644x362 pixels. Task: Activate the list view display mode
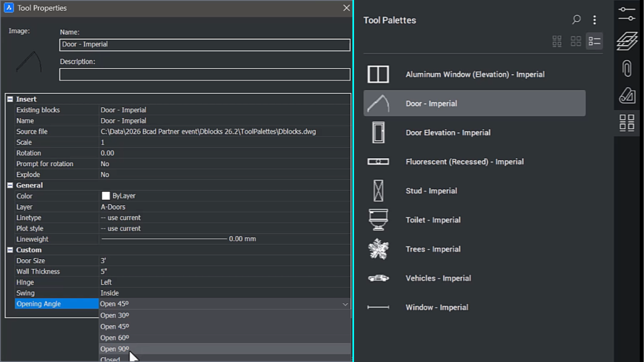tap(593, 41)
